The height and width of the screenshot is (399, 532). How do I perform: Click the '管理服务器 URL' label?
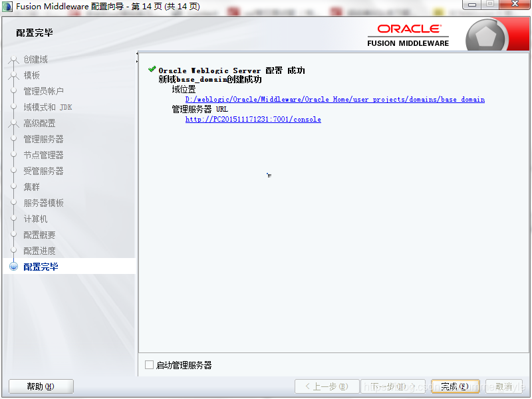200,109
